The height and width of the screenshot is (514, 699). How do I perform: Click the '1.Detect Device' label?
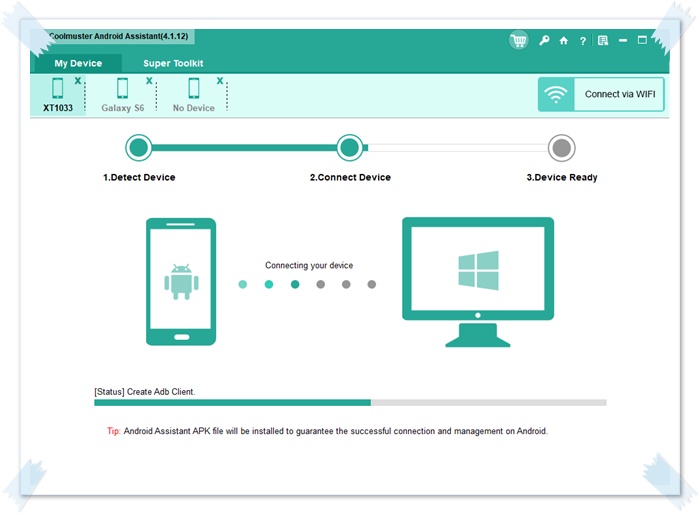139,177
